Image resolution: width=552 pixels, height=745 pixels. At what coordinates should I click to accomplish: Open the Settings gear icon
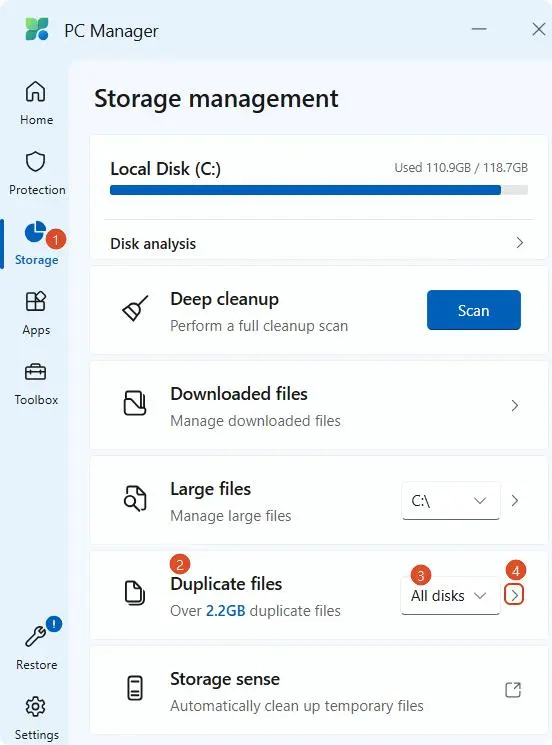click(36, 707)
